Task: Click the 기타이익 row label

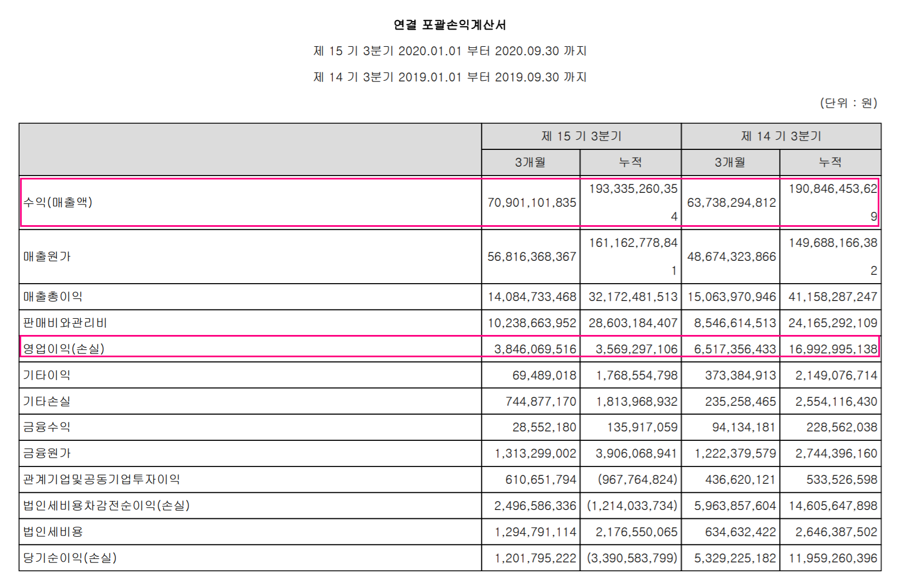Action: [47, 375]
